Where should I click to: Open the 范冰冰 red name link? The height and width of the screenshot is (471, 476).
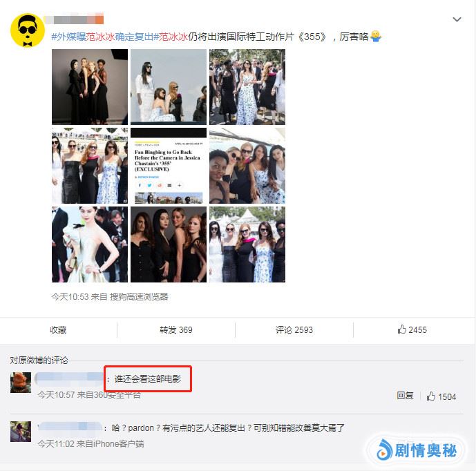[x=173, y=37]
